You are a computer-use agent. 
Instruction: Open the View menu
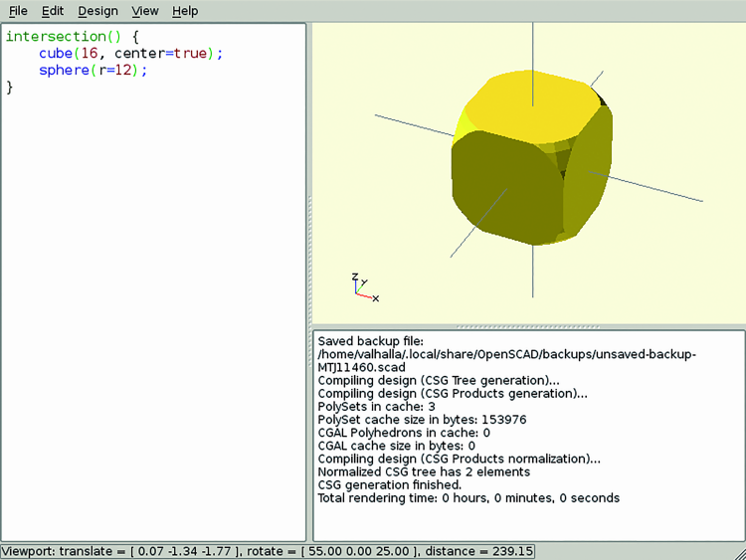(145, 11)
